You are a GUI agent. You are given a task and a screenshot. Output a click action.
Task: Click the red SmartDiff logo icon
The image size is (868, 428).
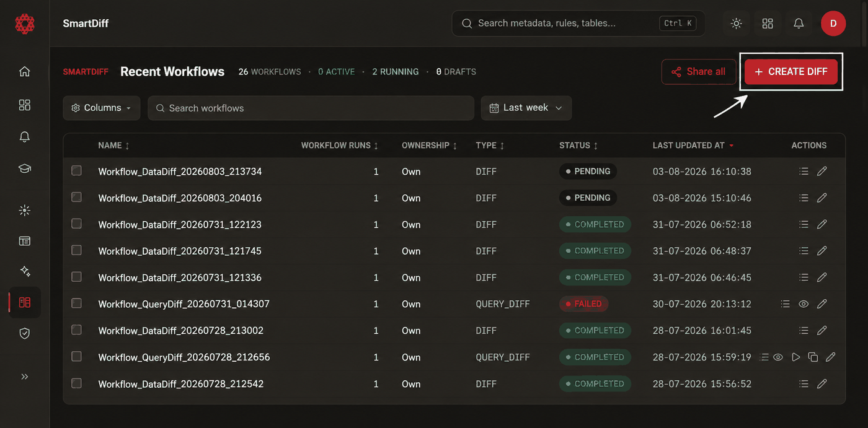[x=25, y=24]
